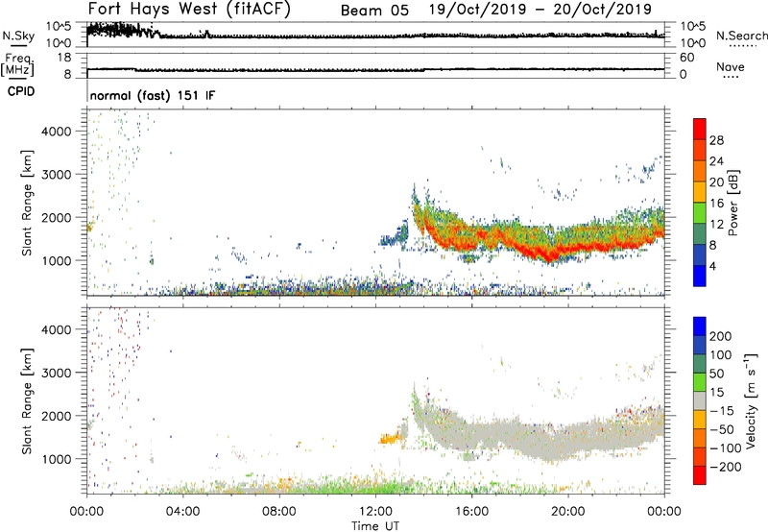The width and height of the screenshot is (768, 532).
Task: Click the "CPID" row label
Action: (x=21, y=91)
